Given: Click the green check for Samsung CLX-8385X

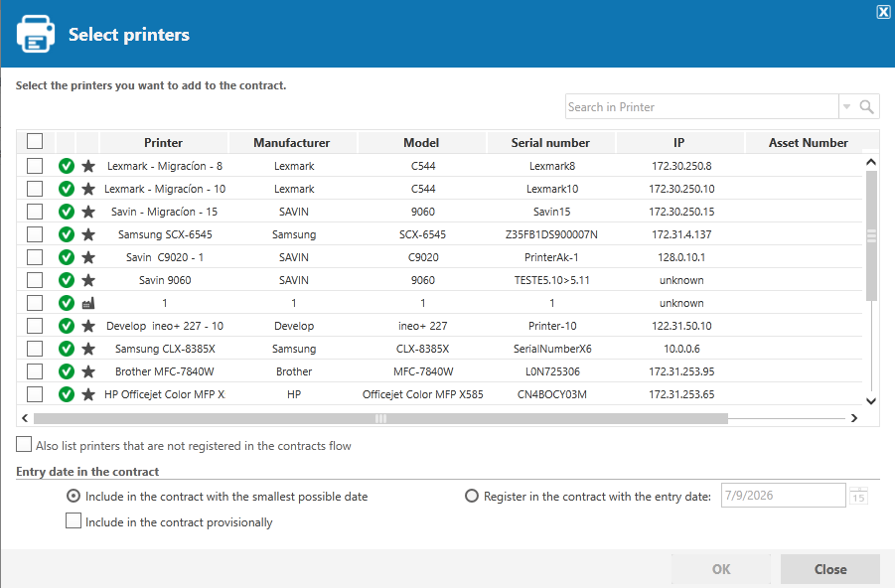Looking at the screenshot, I should click(67, 349).
